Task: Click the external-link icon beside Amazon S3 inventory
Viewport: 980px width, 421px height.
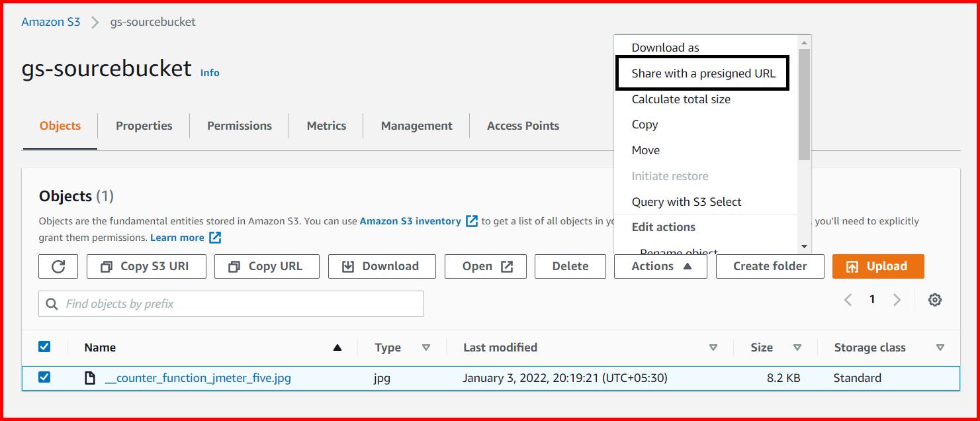Action: point(471,220)
